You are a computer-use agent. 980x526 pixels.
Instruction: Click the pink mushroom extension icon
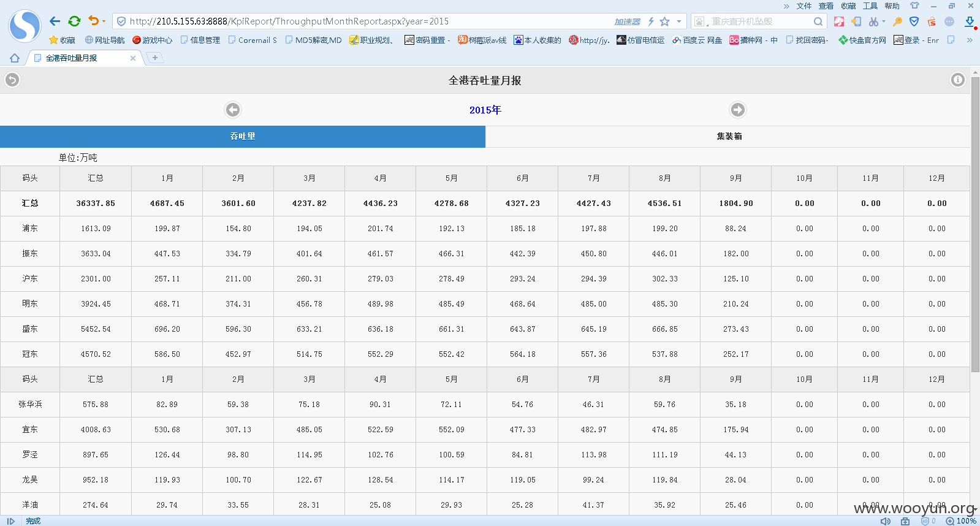click(839, 21)
